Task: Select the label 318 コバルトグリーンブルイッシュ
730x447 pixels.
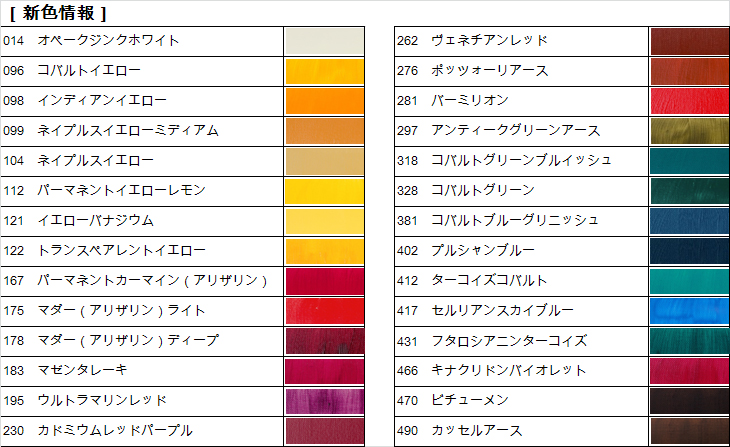Action: (x=504, y=160)
